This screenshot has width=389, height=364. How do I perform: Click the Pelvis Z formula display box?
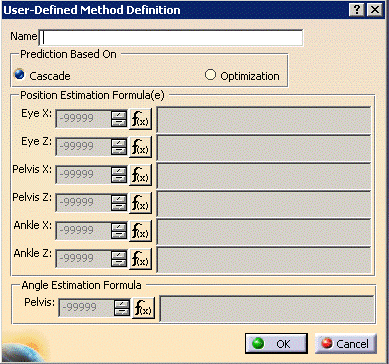(264, 203)
